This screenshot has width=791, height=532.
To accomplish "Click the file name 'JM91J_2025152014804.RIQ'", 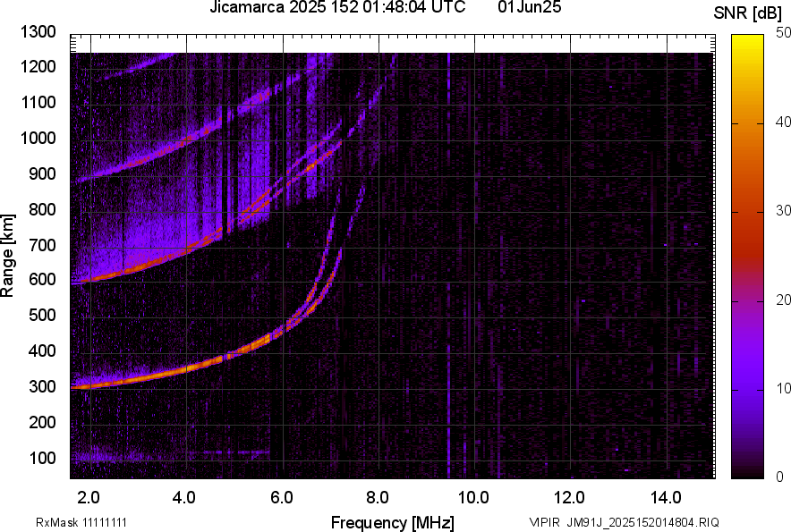I will coord(643,522).
